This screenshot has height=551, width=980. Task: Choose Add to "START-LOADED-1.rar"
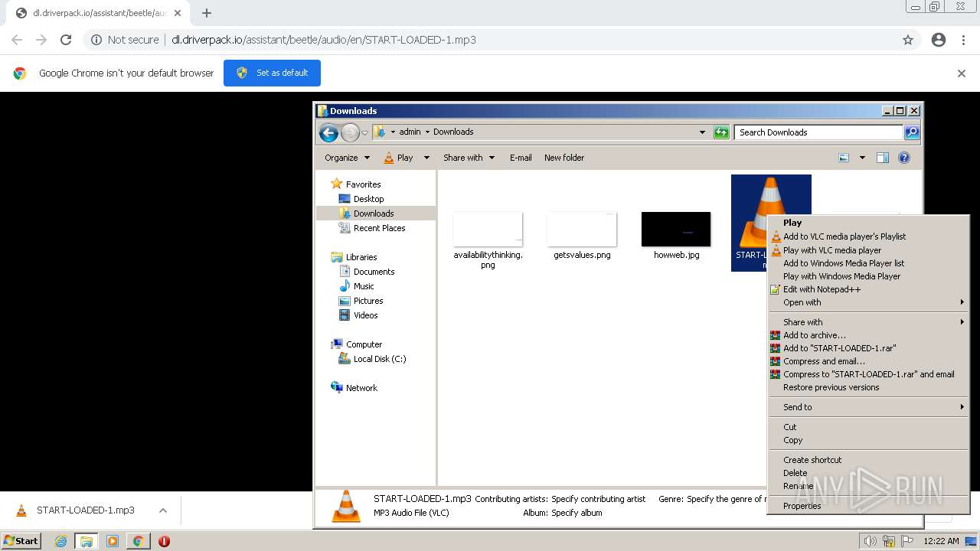point(839,348)
